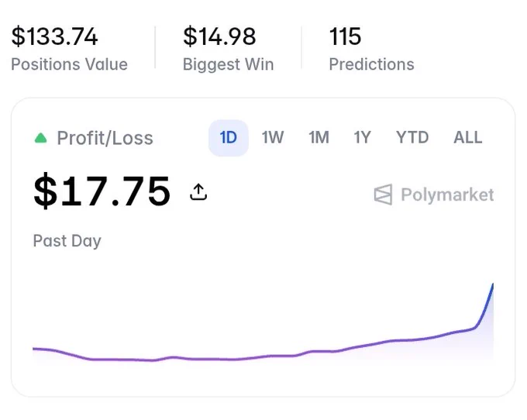Click the chart's peak at the right end

tap(493, 285)
